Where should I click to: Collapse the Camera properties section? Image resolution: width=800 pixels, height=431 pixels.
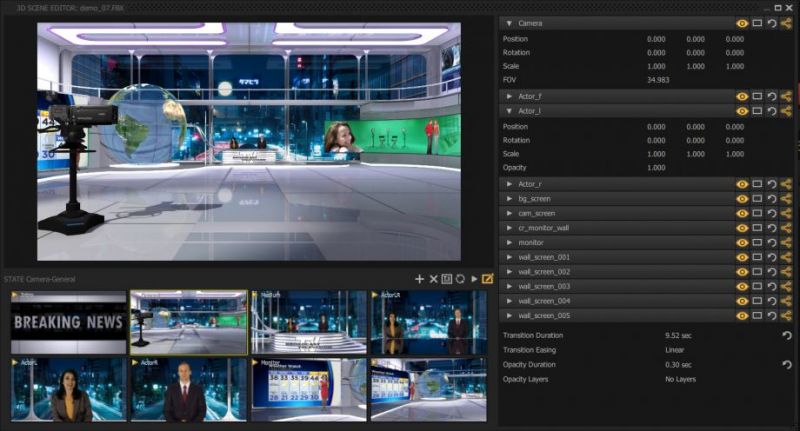(x=509, y=23)
